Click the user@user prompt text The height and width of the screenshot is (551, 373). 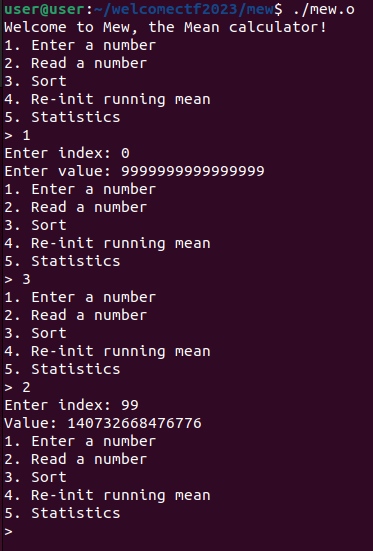pos(45,9)
